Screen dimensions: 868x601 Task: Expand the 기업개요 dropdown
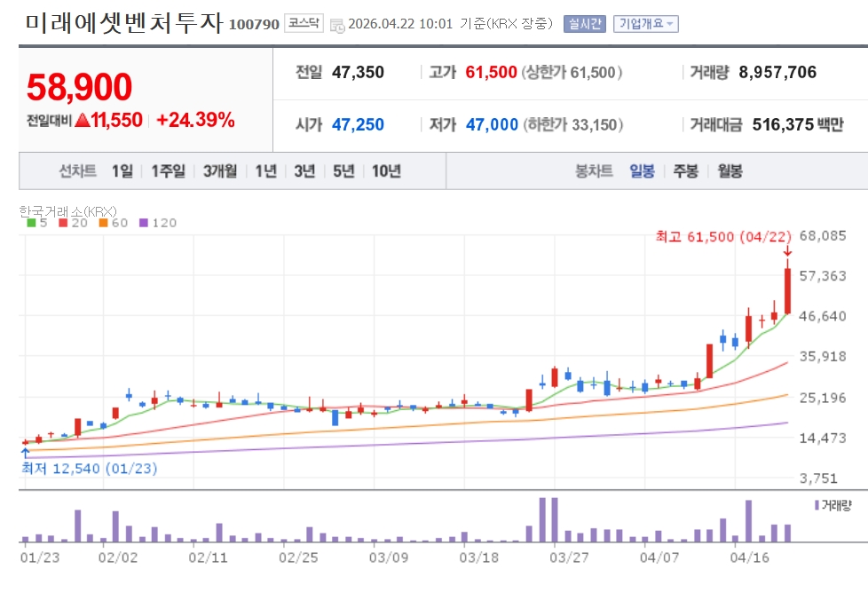(645, 24)
